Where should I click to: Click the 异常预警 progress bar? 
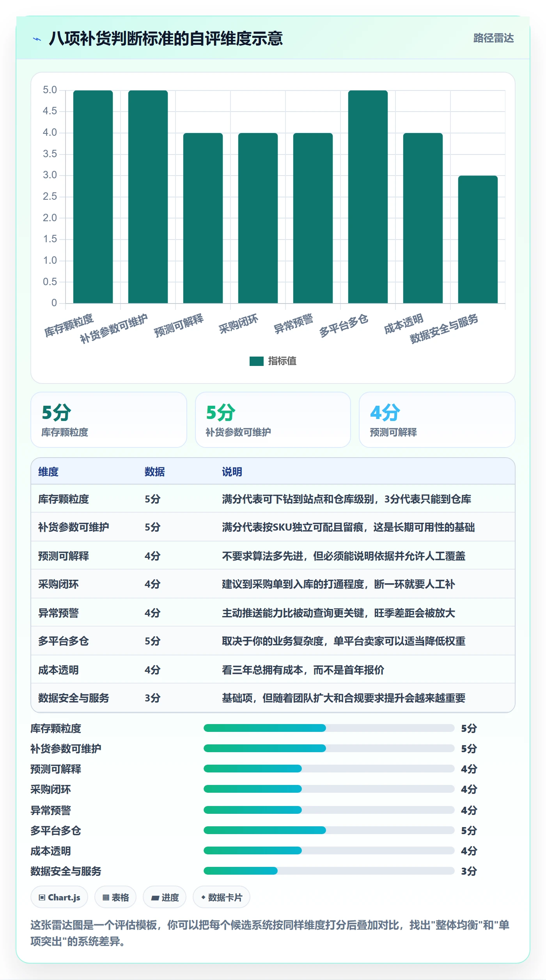click(x=329, y=810)
